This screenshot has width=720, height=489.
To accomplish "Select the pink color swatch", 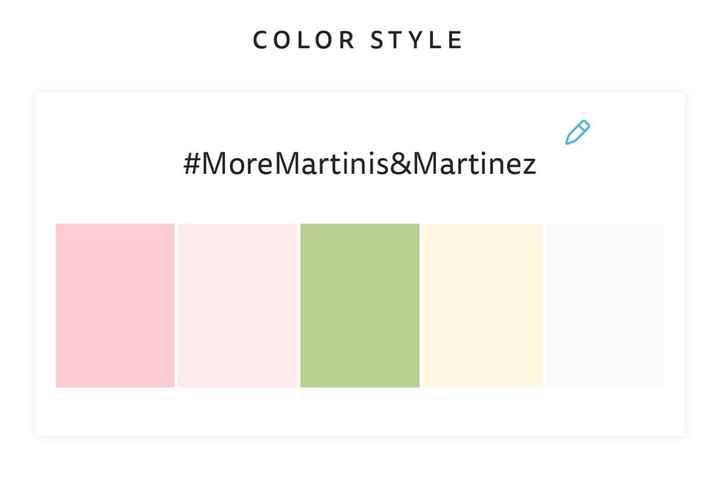I will coord(115,305).
